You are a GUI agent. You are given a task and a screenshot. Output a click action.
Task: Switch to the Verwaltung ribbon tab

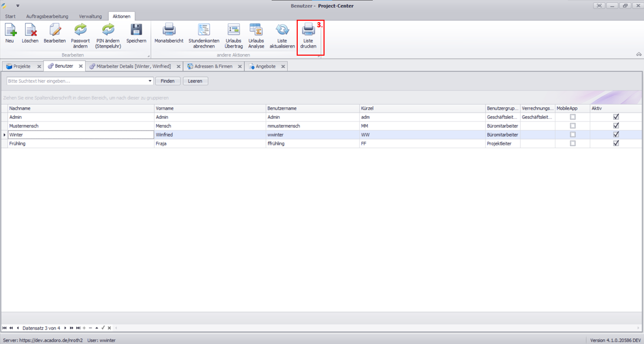(90, 16)
